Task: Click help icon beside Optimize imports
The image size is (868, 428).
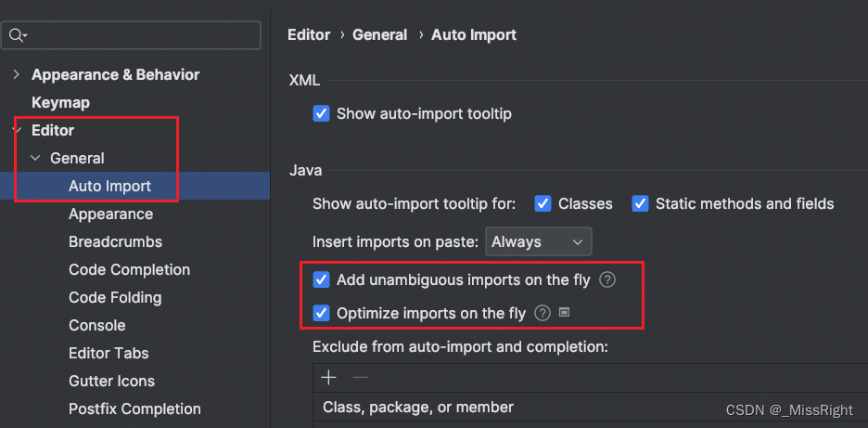Action: click(x=542, y=313)
